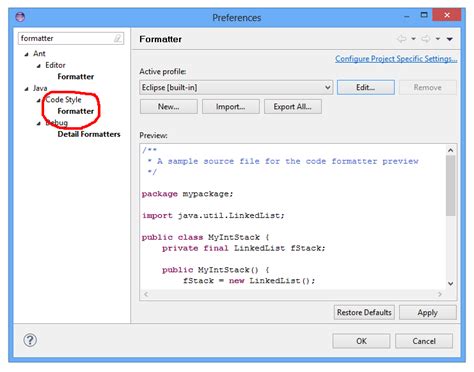Open the preference page view menu arrow

(450, 39)
